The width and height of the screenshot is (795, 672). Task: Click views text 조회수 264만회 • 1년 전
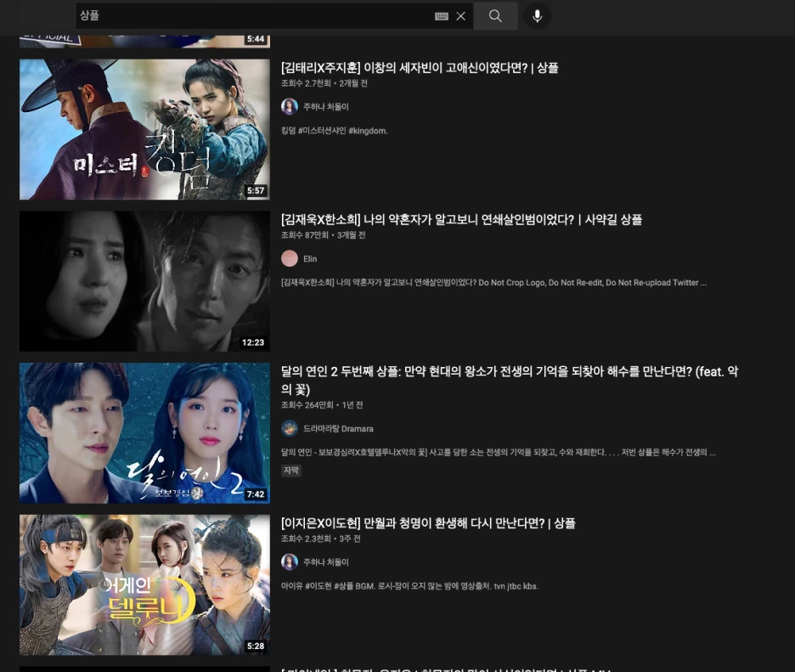[x=322, y=405]
